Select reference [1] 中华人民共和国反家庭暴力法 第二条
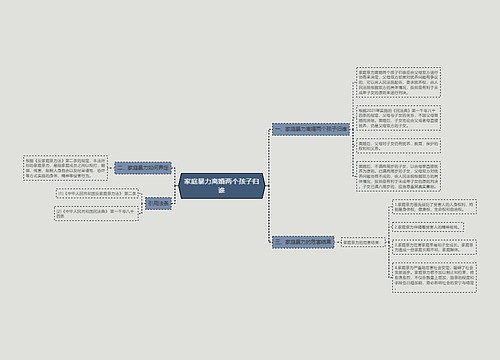The height and width of the screenshot is (360, 500). [97, 193]
